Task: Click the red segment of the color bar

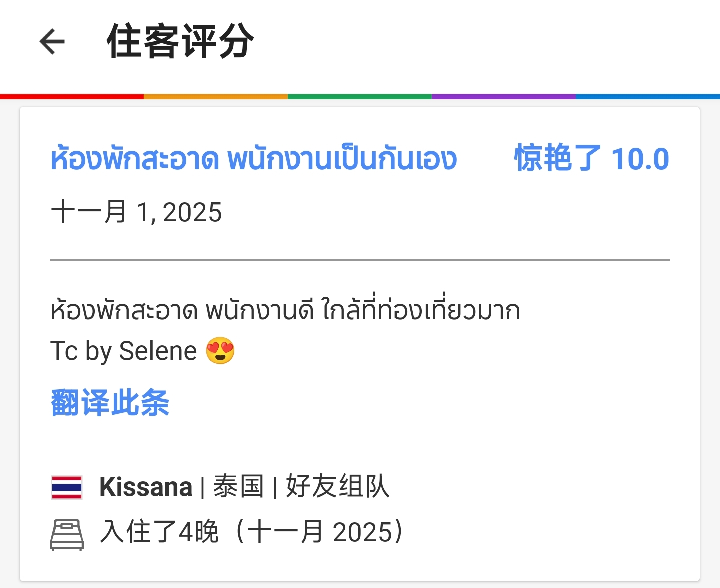Action: click(x=72, y=96)
